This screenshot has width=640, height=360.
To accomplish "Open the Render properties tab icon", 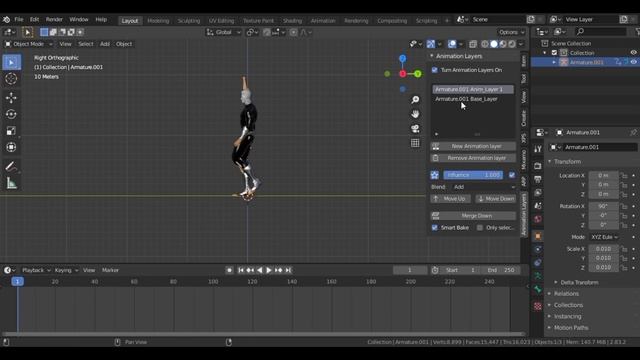I will coord(538,166).
